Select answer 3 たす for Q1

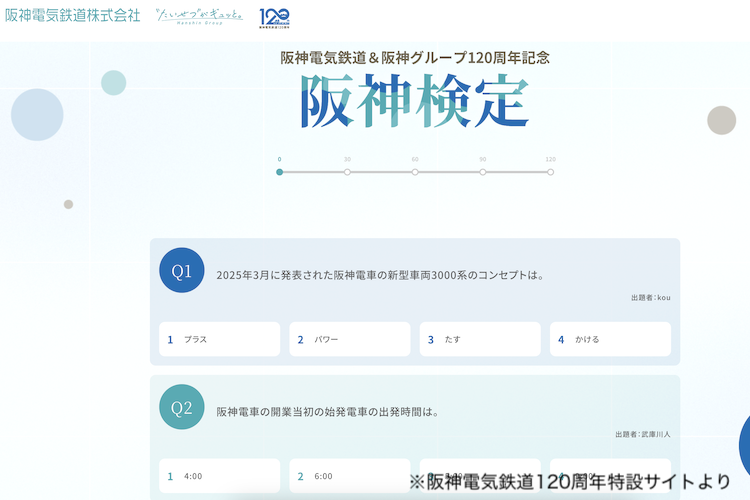[x=480, y=339]
